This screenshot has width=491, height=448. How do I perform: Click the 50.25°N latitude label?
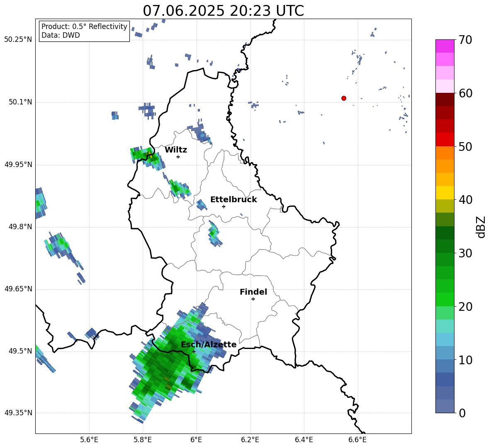(x=18, y=40)
